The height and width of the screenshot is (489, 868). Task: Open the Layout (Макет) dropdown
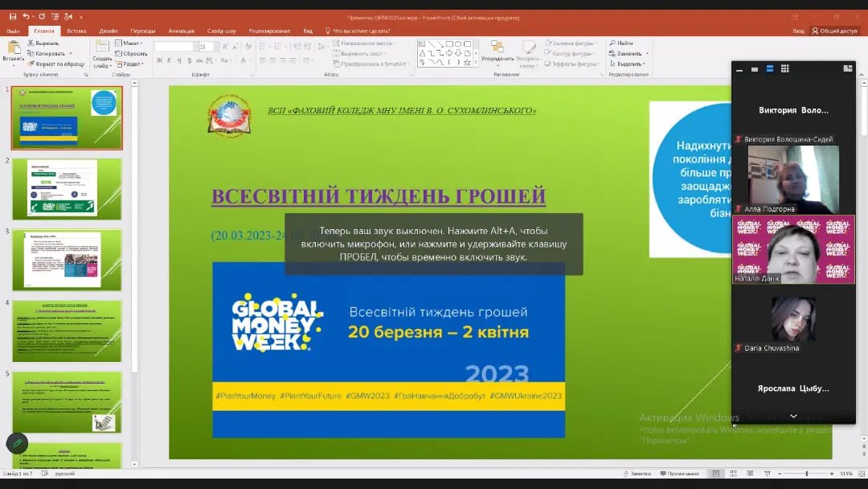[129, 43]
